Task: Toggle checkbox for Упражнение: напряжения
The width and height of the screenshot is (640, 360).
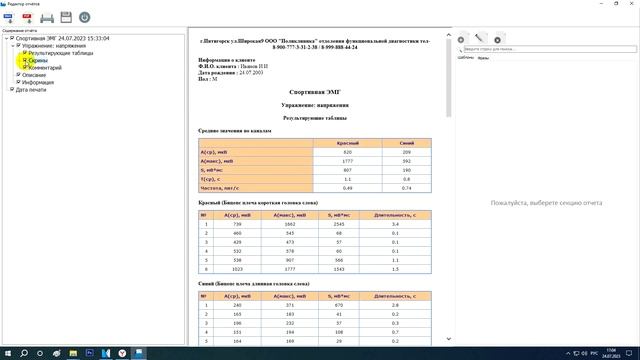Action: click(18, 45)
